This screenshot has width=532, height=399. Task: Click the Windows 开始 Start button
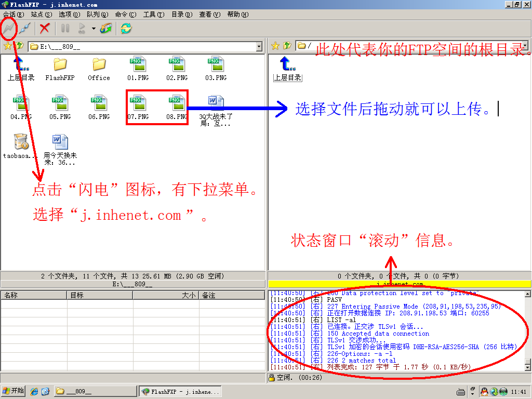pos(14,391)
